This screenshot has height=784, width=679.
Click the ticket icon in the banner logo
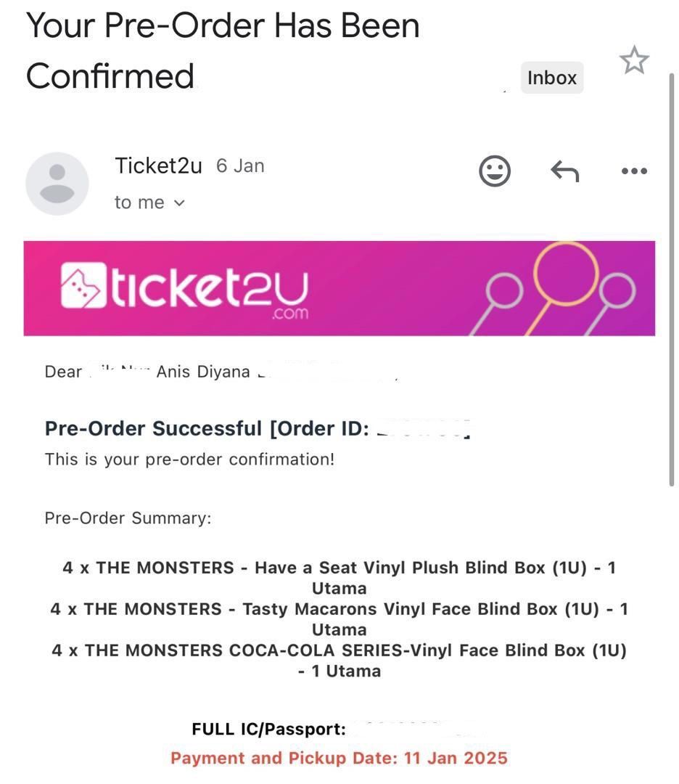tap(83, 286)
